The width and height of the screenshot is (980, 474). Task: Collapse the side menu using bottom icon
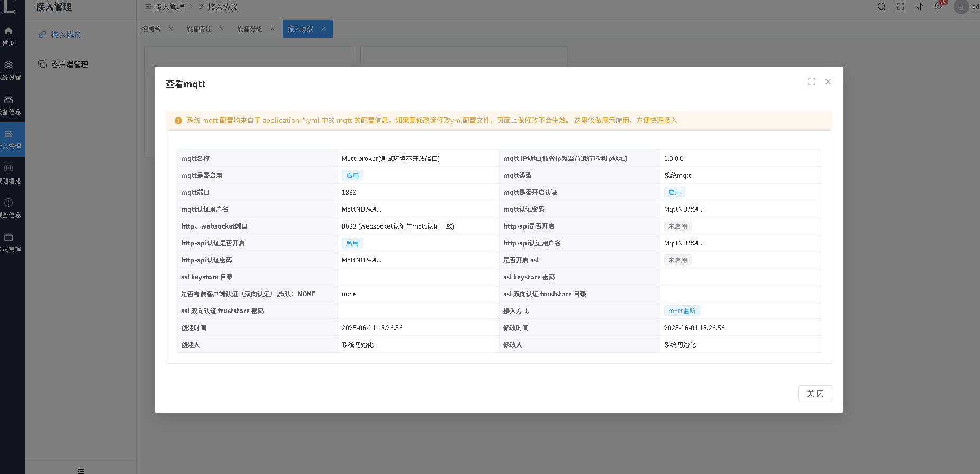tap(81, 470)
